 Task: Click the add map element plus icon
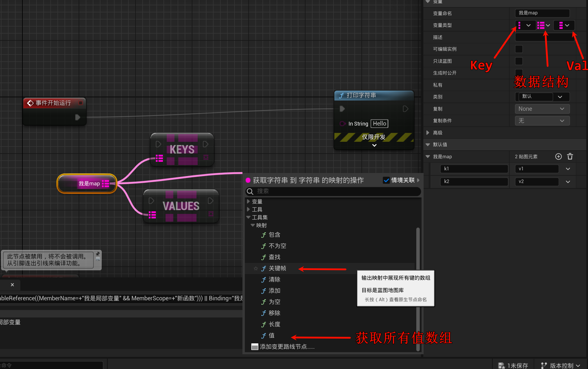pyautogui.click(x=558, y=157)
